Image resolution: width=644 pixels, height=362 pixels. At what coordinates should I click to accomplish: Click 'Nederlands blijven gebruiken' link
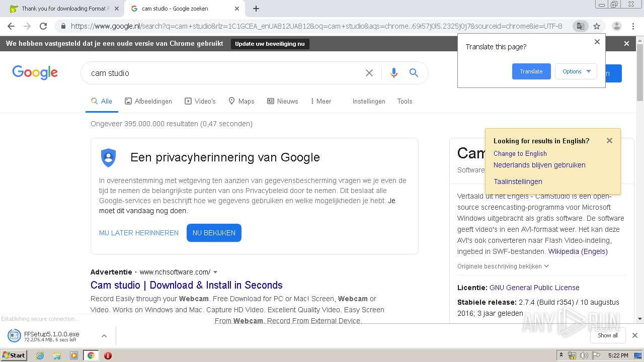point(539,165)
